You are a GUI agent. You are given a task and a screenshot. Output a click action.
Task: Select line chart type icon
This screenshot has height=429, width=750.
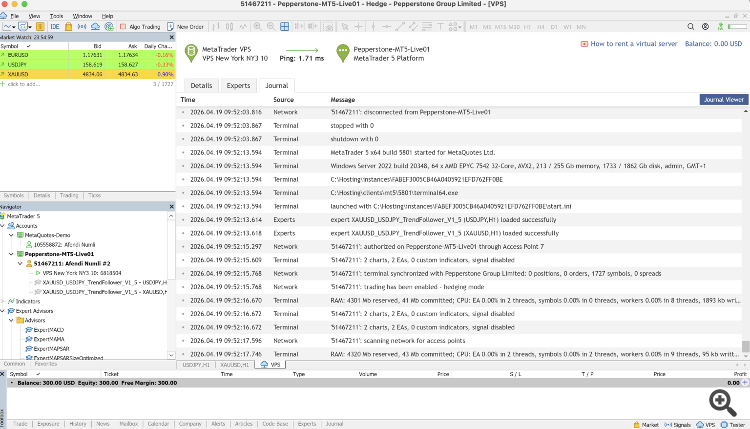tap(243, 27)
